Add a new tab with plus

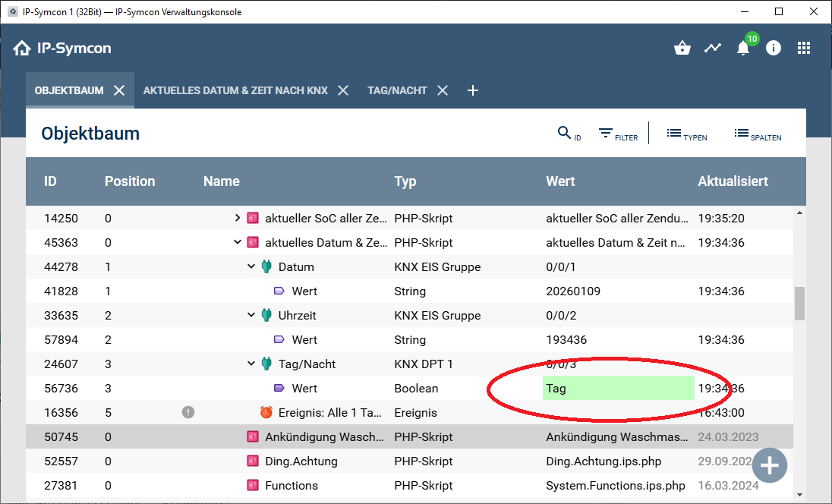[x=472, y=90]
